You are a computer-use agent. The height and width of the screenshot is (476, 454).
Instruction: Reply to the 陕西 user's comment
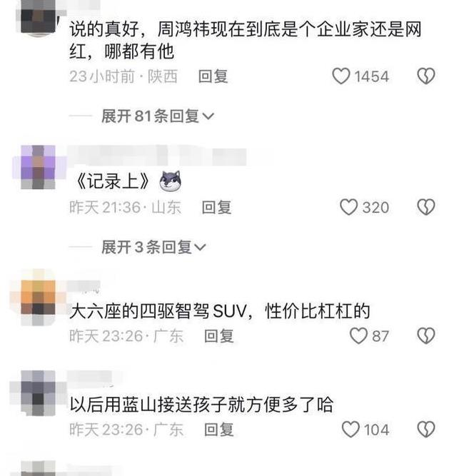pos(213,76)
